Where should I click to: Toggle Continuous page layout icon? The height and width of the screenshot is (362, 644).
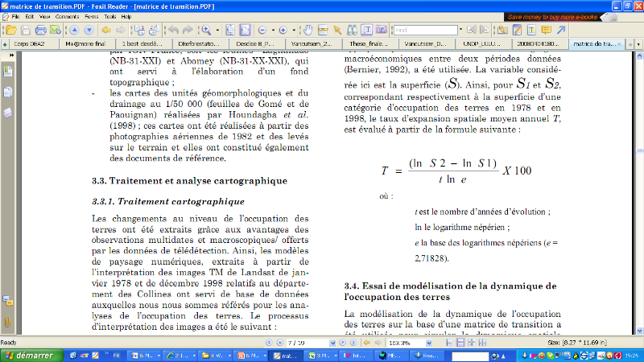460,343
